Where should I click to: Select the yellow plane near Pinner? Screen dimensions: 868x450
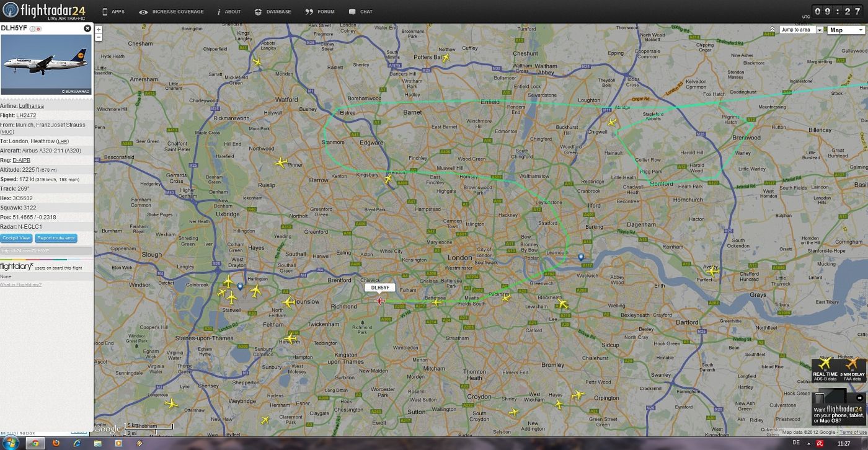click(x=281, y=163)
